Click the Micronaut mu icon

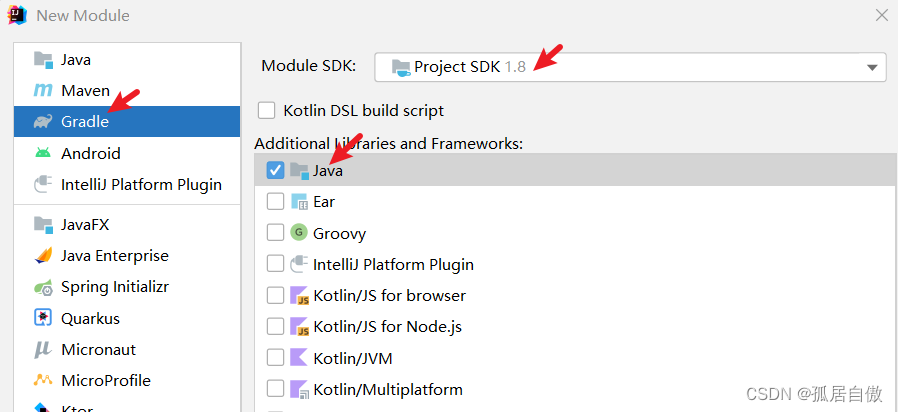coord(43,350)
